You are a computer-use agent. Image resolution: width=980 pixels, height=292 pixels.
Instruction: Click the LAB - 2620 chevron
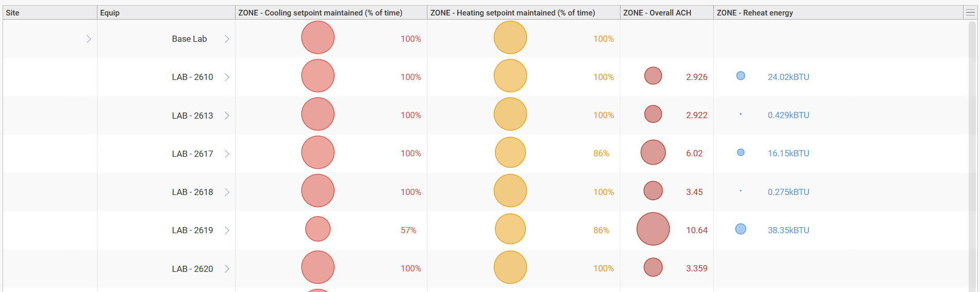(227, 268)
